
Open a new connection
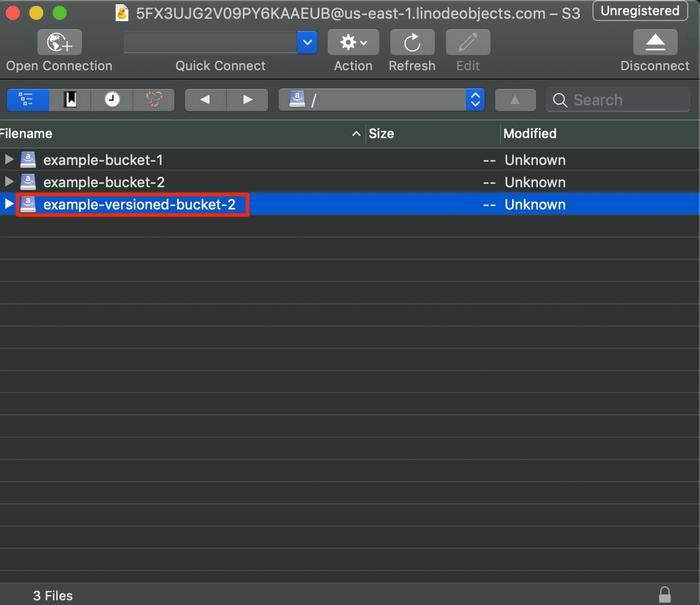(59, 42)
